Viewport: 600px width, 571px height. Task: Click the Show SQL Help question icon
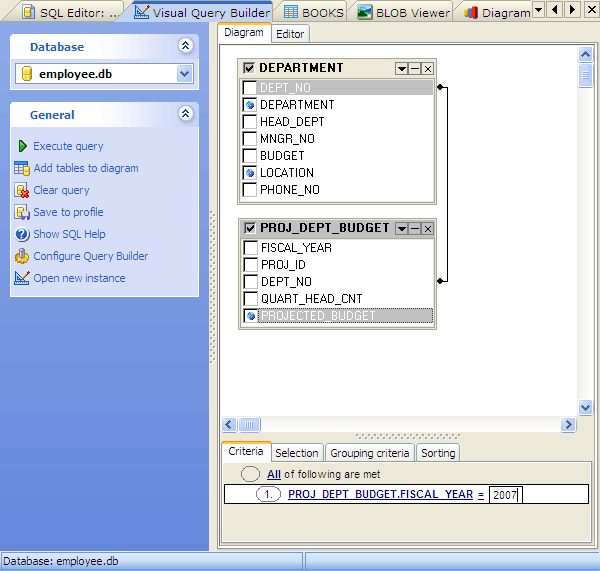click(22, 234)
